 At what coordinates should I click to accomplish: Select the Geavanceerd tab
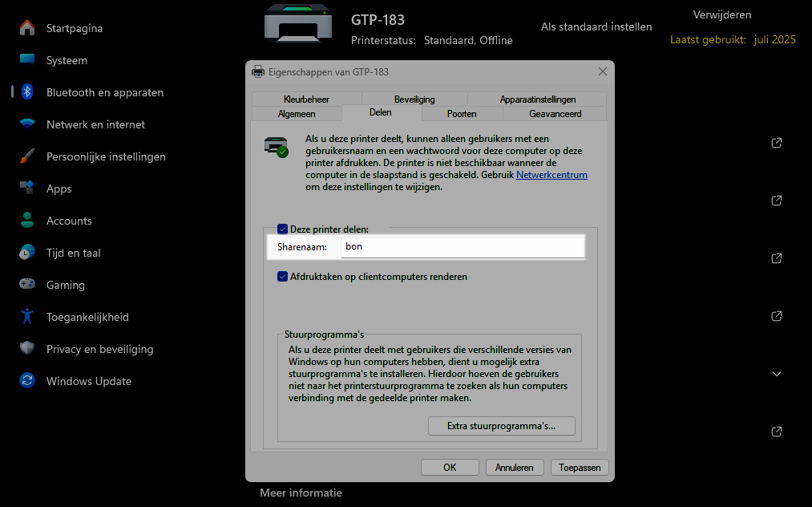[555, 114]
